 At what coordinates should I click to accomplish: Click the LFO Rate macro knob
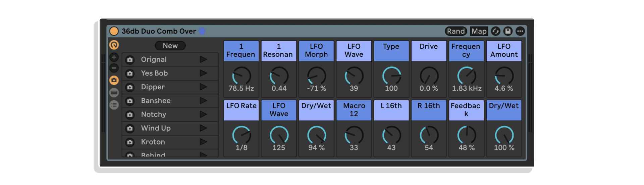241,135
